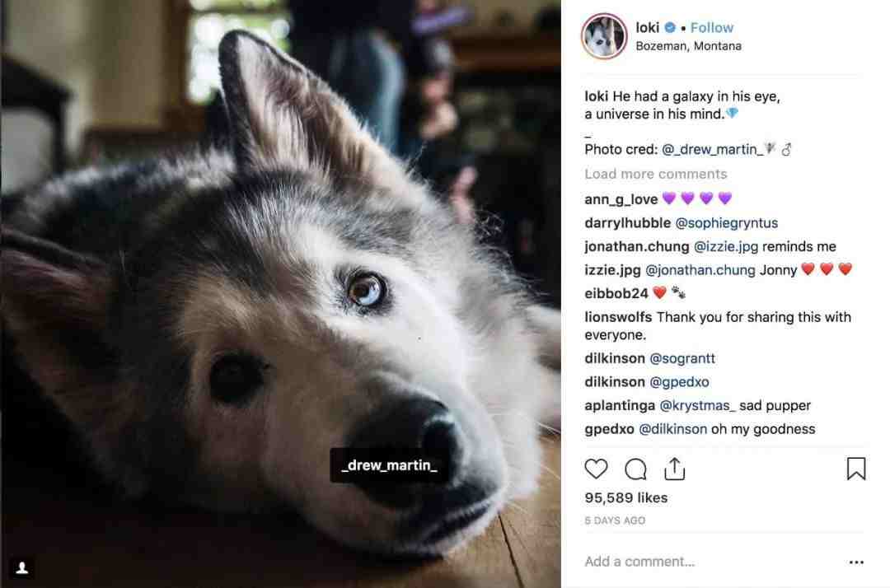Open loki profile avatar picture
This screenshot has width=890, height=588.
click(x=604, y=36)
